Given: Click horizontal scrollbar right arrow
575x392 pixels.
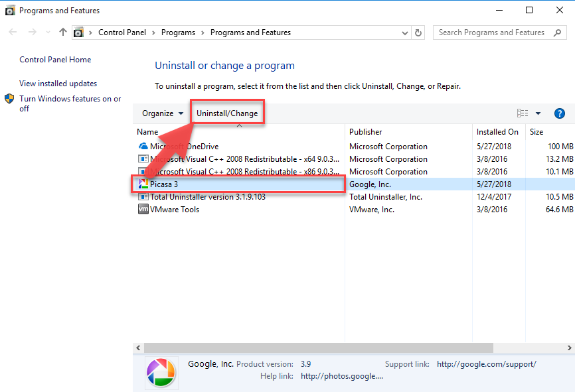Looking at the screenshot, I should click(569, 348).
